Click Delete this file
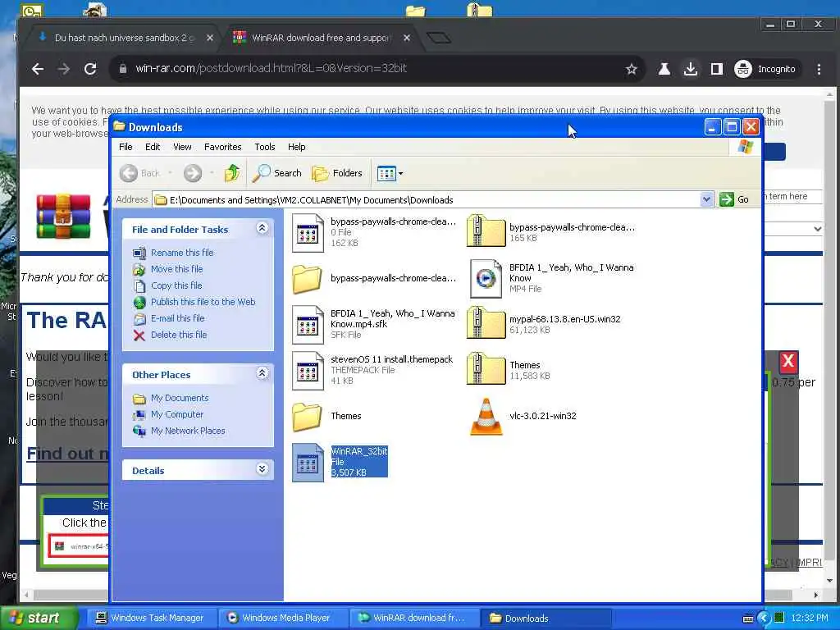This screenshot has height=630, width=840. point(179,335)
